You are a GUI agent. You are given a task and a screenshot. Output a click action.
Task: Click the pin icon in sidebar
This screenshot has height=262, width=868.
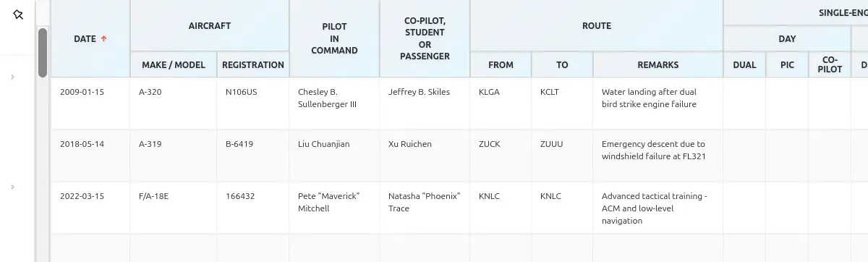coord(18,14)
